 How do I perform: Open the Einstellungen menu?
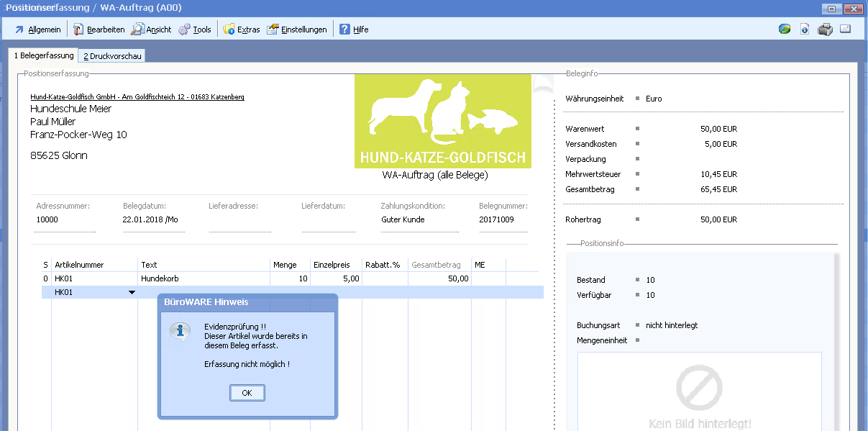(296, 30)
